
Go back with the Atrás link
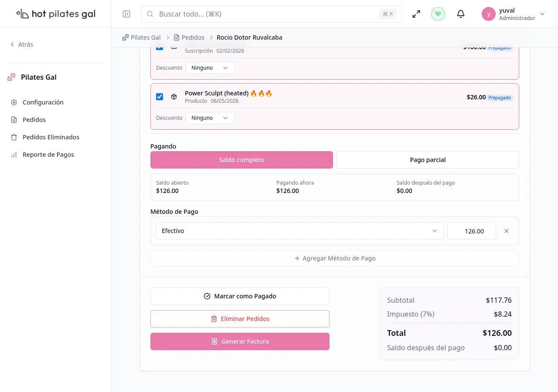click(21, 44)
